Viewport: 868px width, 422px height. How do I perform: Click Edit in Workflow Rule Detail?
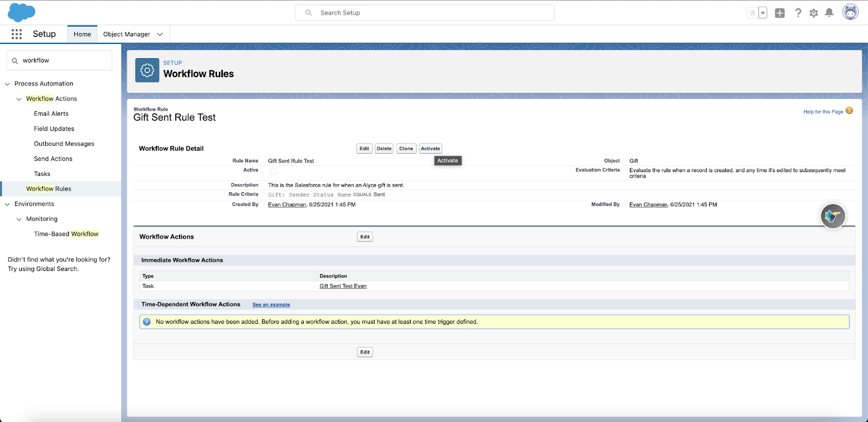(364, 149)
